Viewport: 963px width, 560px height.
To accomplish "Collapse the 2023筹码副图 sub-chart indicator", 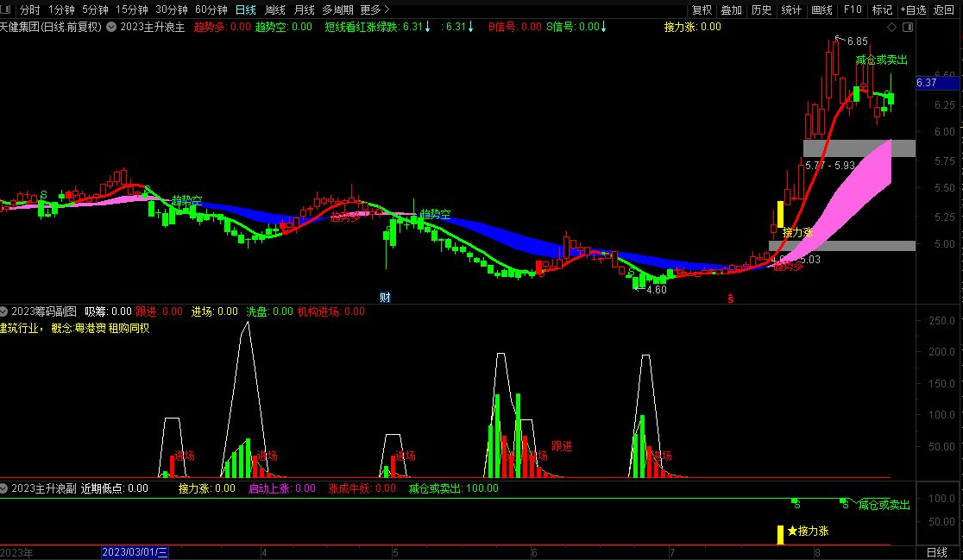I will [x=4, y=311].
